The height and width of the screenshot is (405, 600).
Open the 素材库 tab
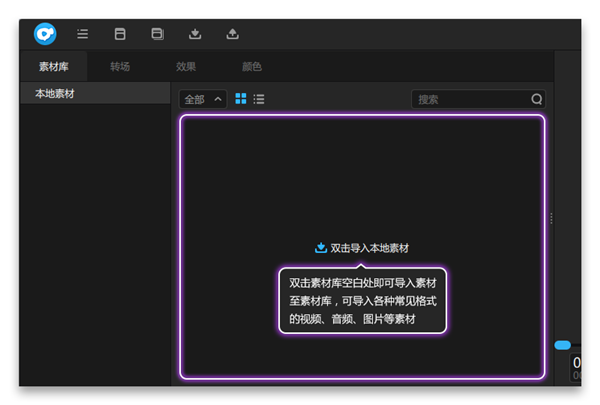(52, 67)
